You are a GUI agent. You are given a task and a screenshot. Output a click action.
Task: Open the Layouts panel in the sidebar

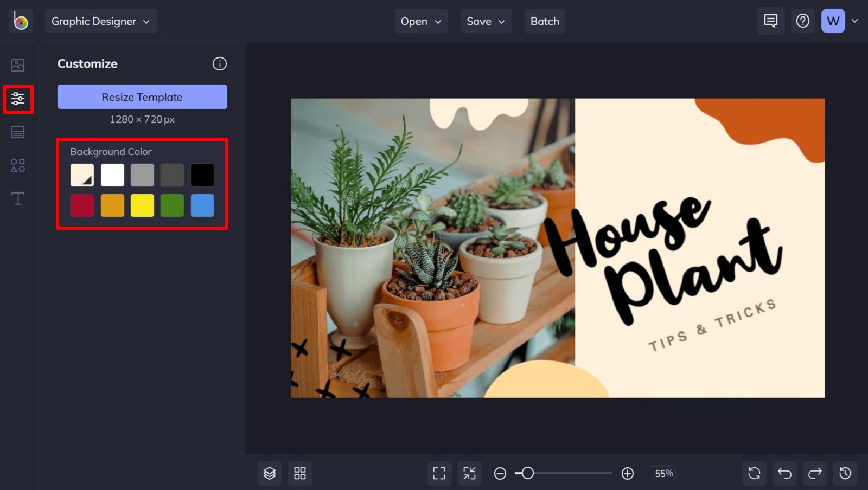click(x=18, y=132)
